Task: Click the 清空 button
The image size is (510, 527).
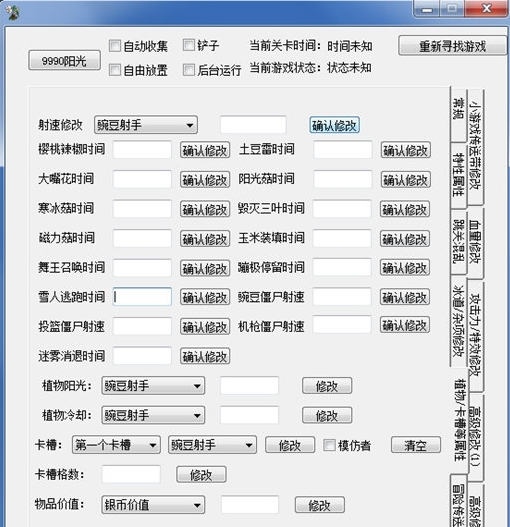Action: (416, 445)
